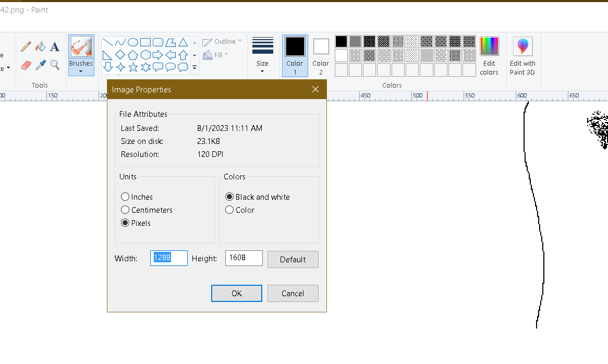
Task: Open the Edit colors dialog
Action: tap(489, 56)
